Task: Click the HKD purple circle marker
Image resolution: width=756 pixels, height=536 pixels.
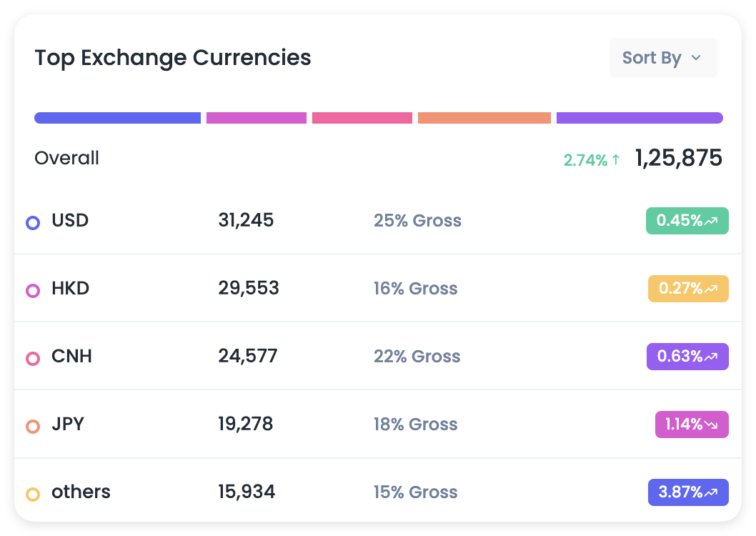Action: [32, 291]
